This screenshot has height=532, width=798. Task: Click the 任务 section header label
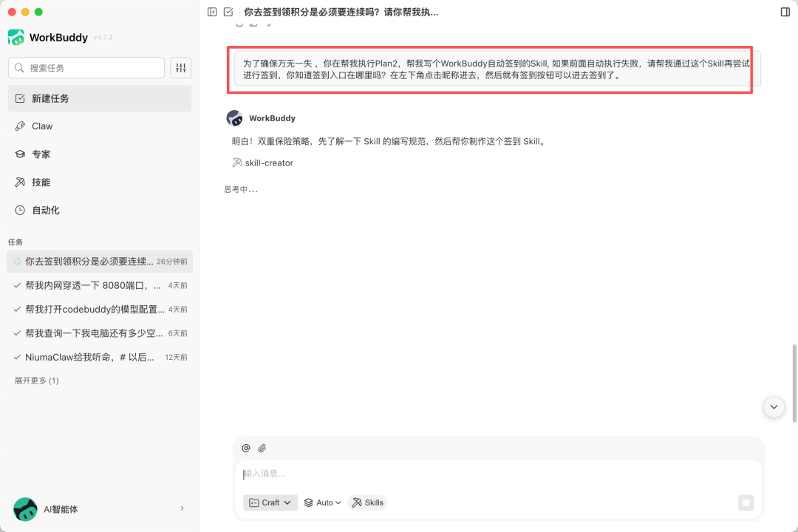tap(16, 242)
